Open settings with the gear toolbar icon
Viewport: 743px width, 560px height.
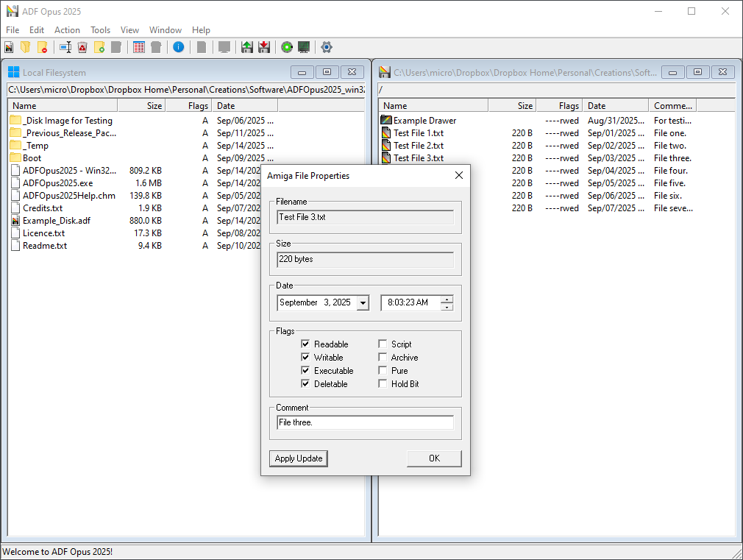tap(327, 47)
